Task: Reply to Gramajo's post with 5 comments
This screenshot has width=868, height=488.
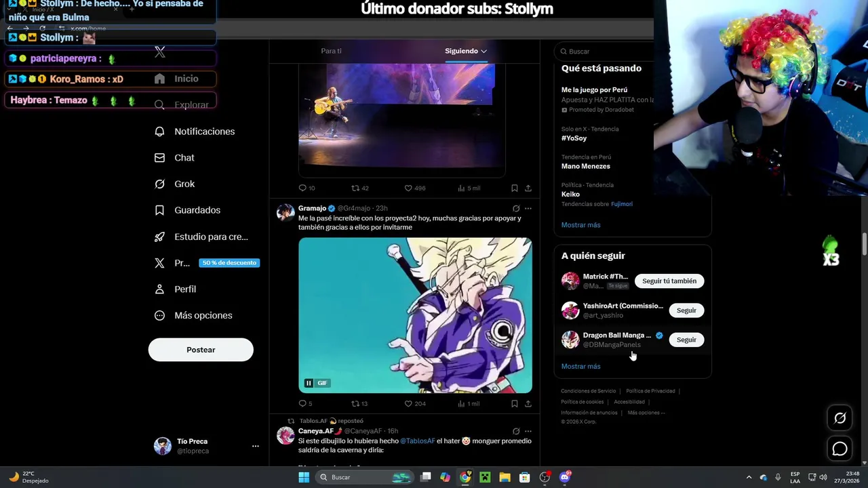Action: click(x=305, y=403)
